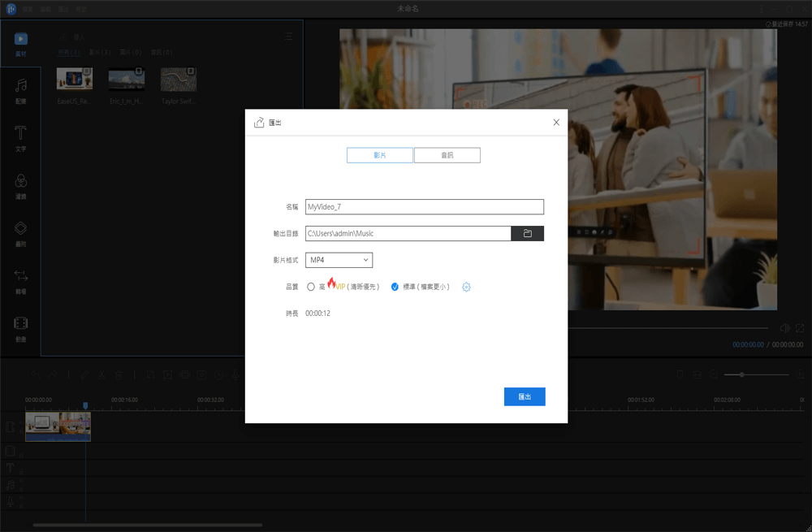This screenshot has height=532, width=812.
Task: Choose the 高 VIP quality radio button
Action: (x=309, y=287)
